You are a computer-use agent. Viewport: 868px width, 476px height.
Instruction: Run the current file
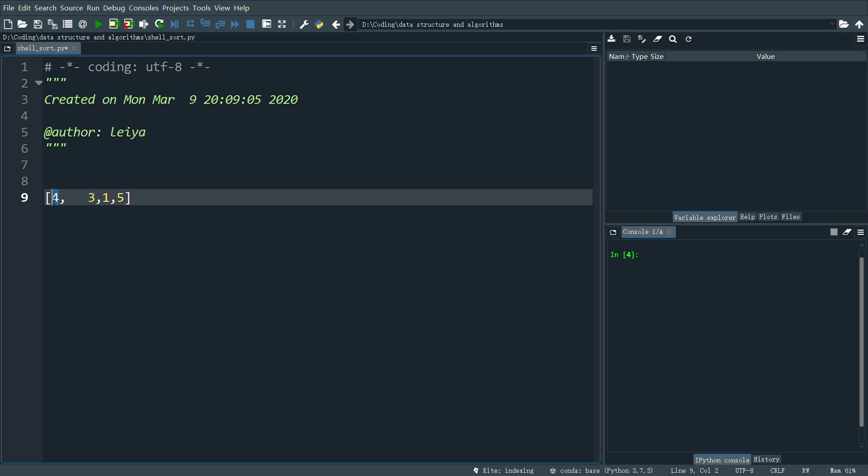pos(98,24)
